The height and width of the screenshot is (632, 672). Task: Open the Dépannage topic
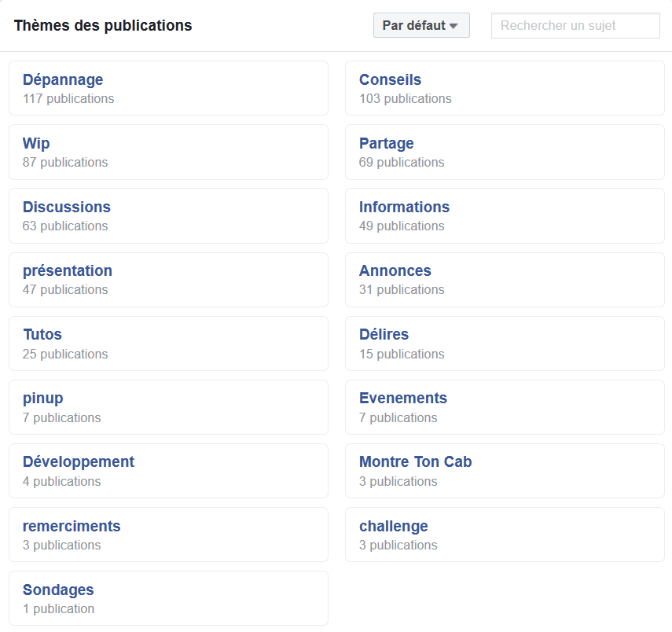tap(63, 80)
